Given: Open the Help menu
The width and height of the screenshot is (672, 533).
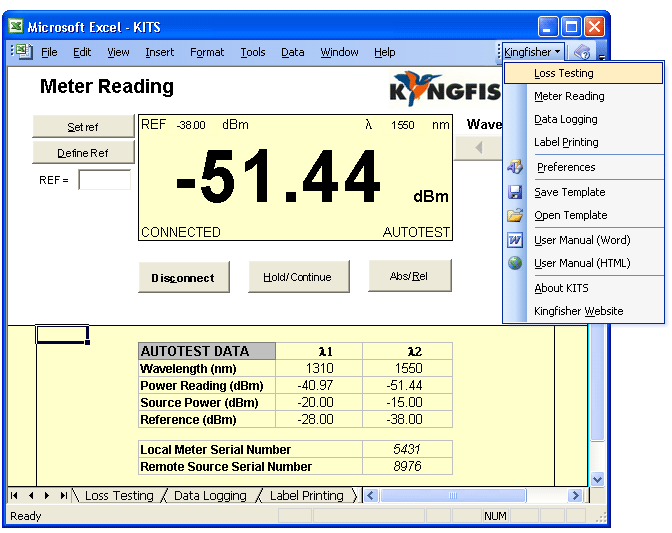Looking at the screenshot, I should coord(384,52).
